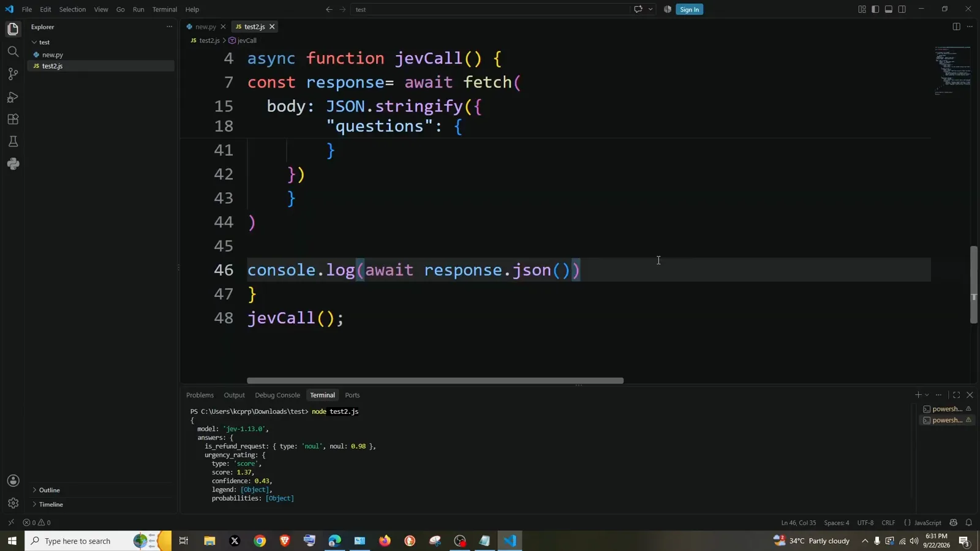Open the File menu
This screenshot has width=980, height=551.
tap(27, 9)
